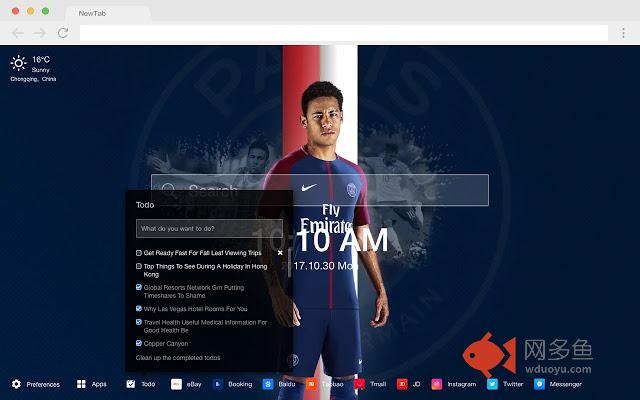
Task: Click the browser address bar
Action: tap(344, 33)
